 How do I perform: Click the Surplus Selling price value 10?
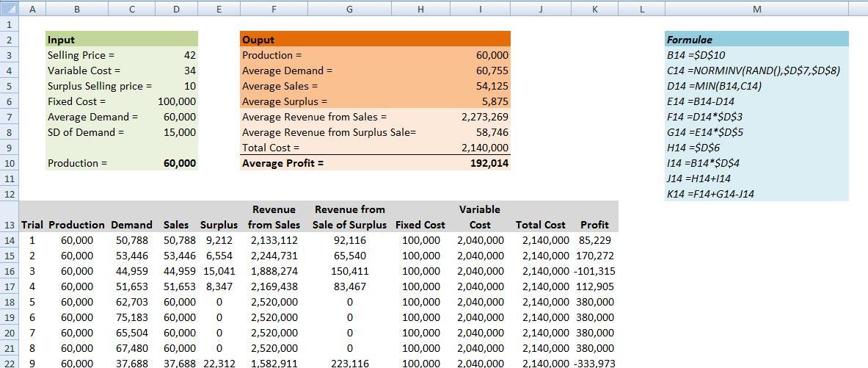point(189,86)
